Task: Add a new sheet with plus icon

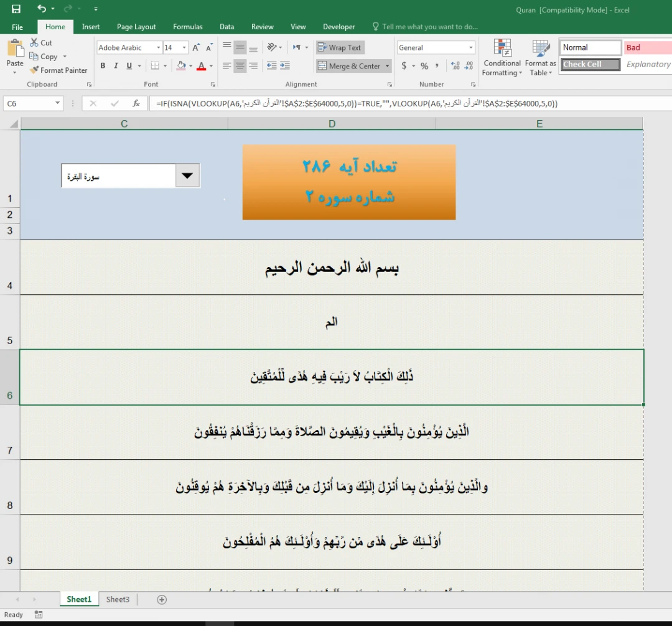Action: point(162,599)
